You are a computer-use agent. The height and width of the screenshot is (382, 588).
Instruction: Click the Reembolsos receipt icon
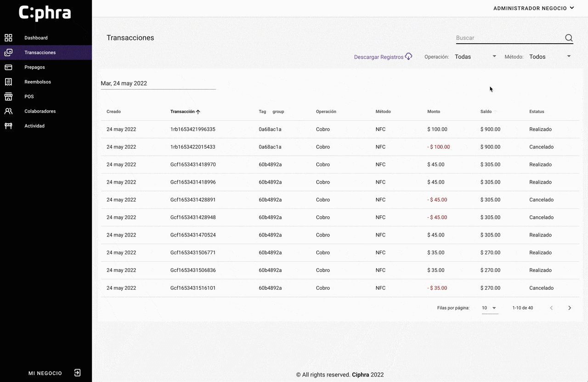[x=8, y=82]
